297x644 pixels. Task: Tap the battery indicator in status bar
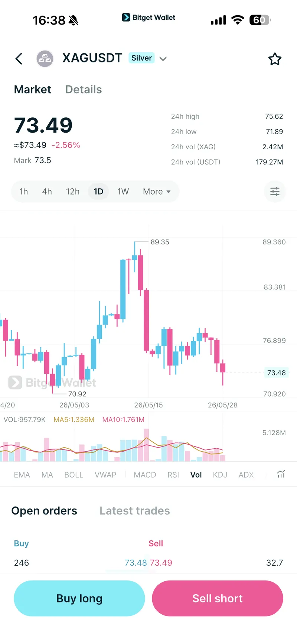tap(260, 20)
